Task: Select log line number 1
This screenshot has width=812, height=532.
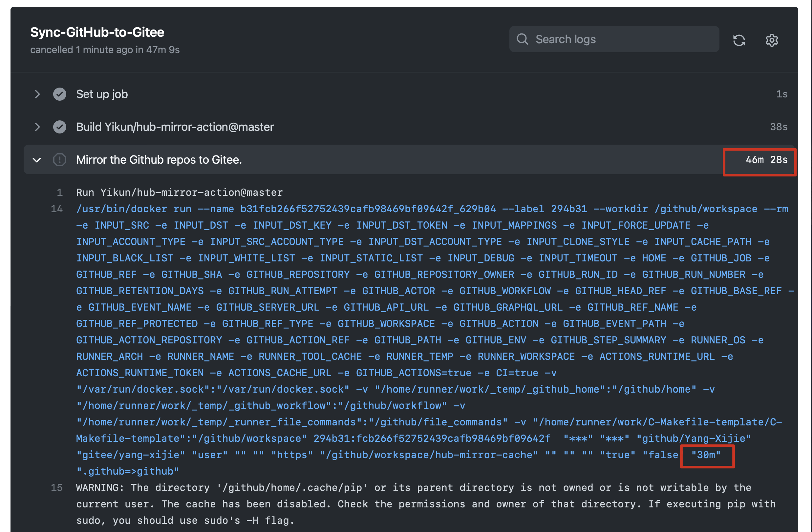Action: 60,193
